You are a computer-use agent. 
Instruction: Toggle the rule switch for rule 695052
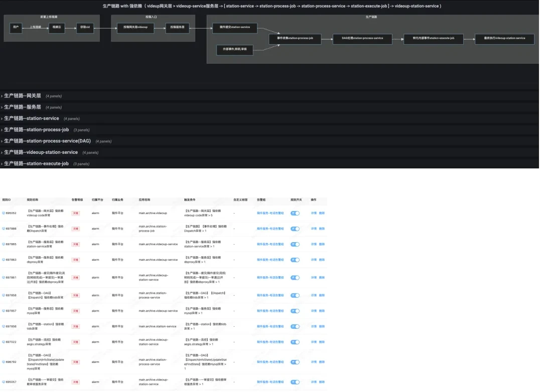pos(295,213)
